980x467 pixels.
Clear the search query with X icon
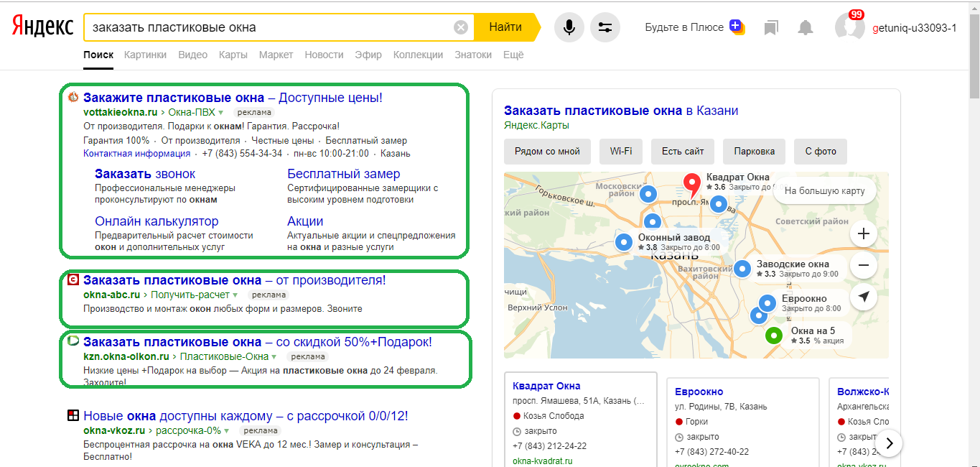pyautogui.click(x=460, y=27)
